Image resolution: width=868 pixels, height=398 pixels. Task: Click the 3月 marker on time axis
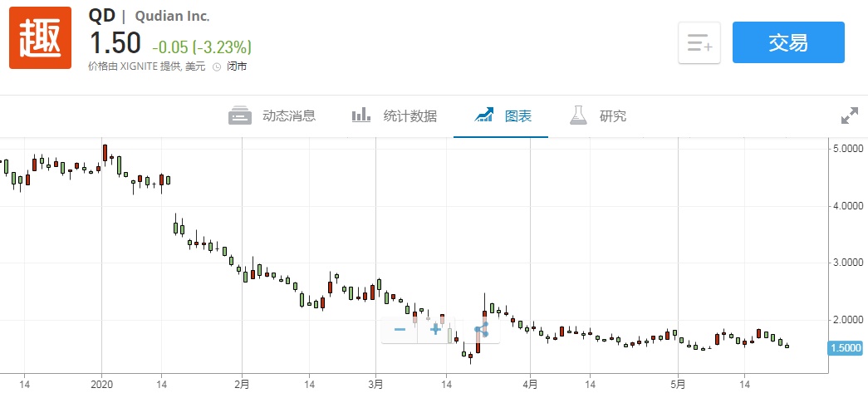[x=375, y=384]
